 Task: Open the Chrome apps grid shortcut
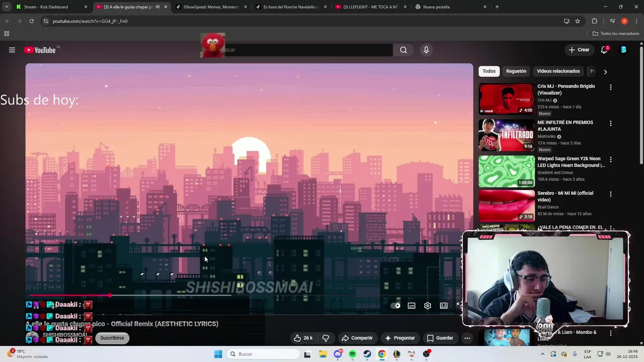coord(7,34)
